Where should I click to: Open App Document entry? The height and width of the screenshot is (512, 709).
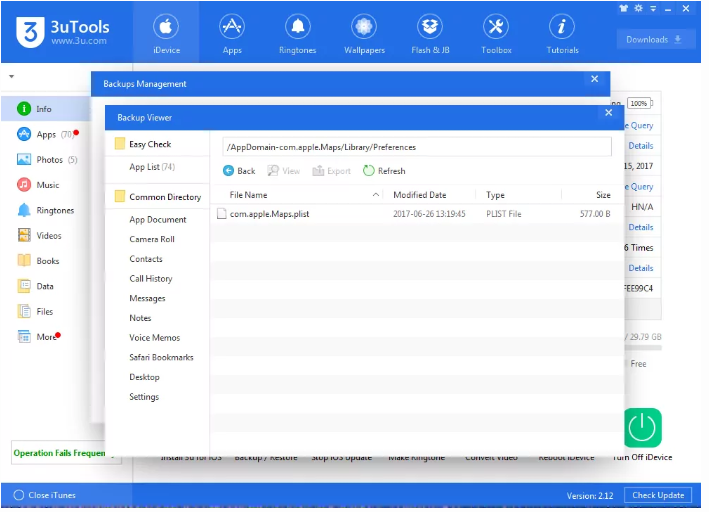157,219
